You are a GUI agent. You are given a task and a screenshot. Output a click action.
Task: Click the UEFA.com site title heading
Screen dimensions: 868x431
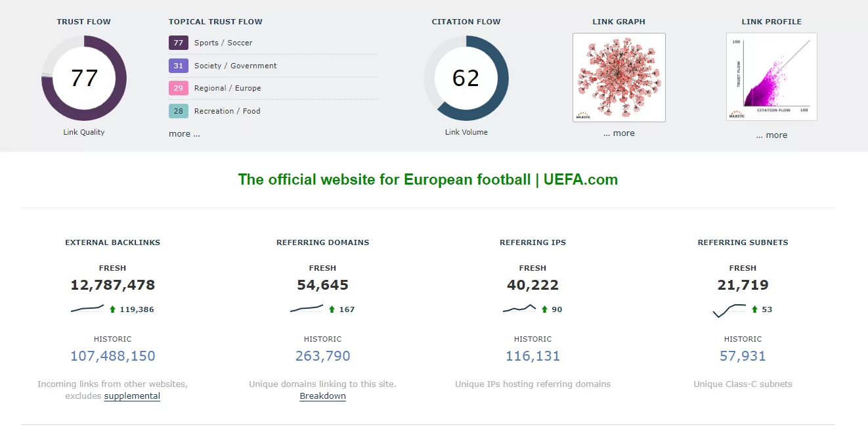(427, 179)
